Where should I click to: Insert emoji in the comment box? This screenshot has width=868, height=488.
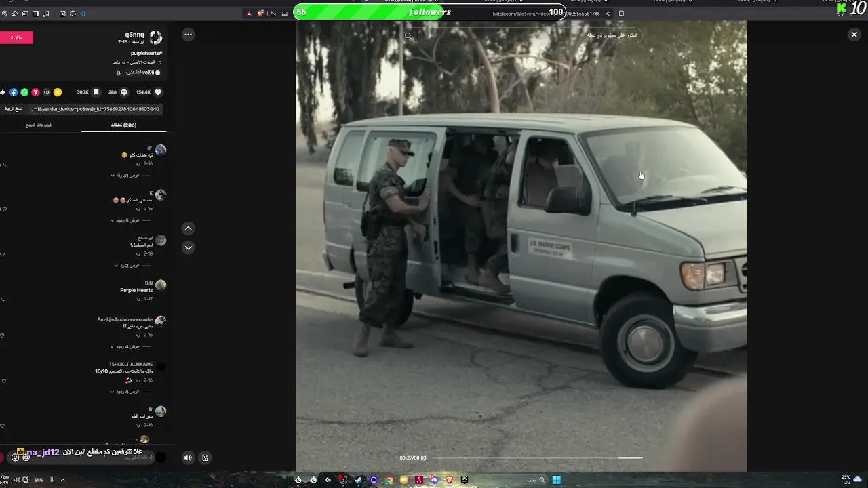coord(15,457)
